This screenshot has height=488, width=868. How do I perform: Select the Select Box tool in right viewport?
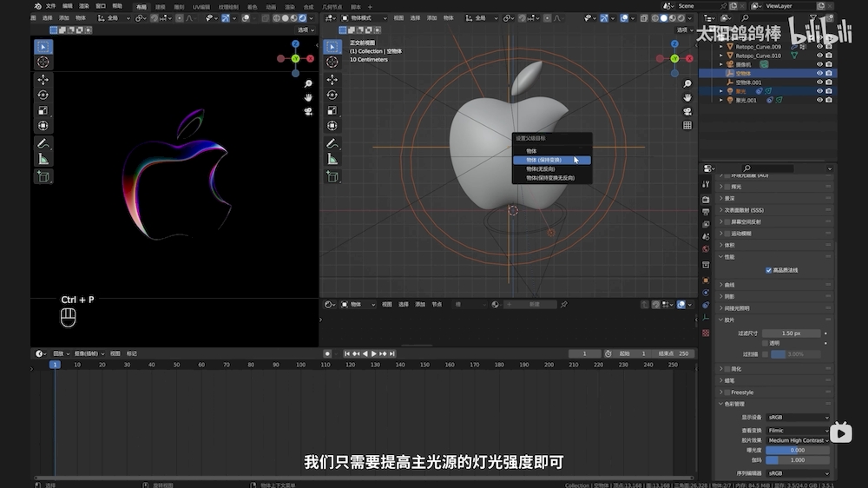(x=332, y=47)
